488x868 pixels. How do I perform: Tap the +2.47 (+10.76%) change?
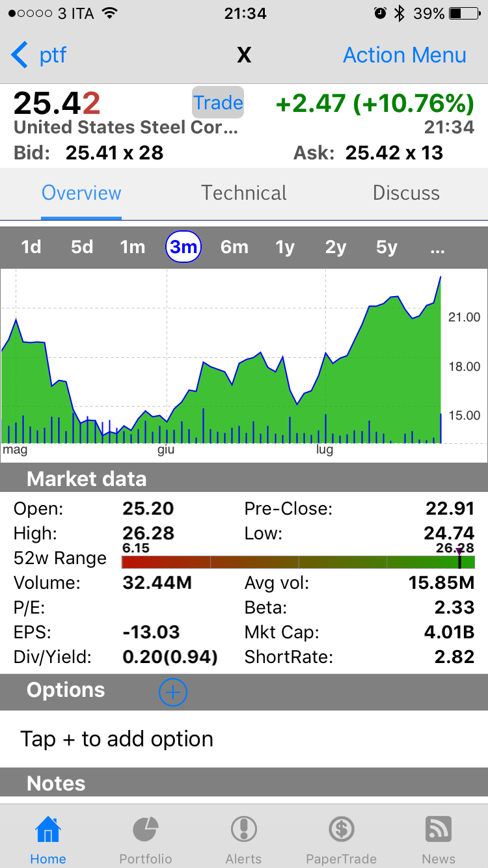[375, 103]
